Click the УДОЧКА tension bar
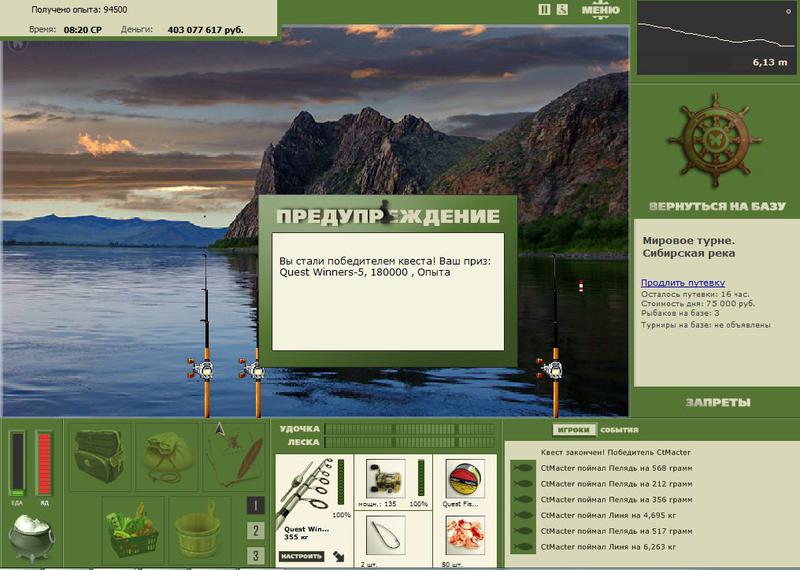800x570 pixels. [410, 429]
